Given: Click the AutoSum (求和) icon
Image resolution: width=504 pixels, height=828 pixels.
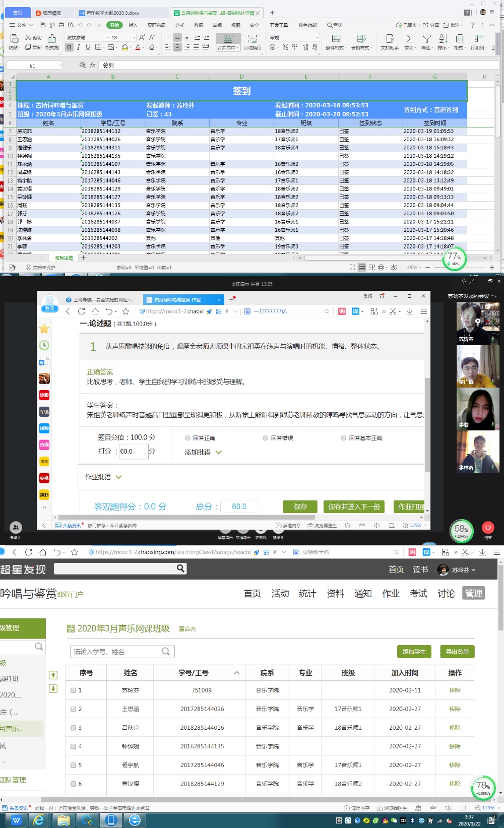Looking at the screenshot, I should tap(410, 39).
